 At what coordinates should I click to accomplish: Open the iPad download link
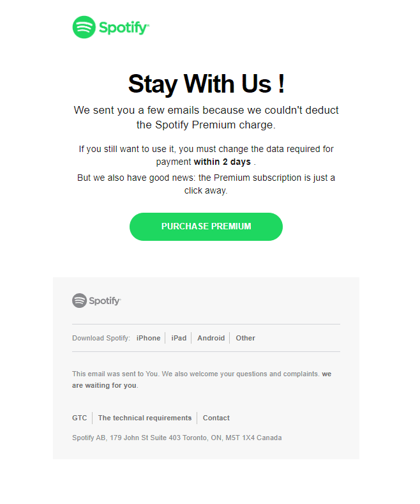coord(179,338)
